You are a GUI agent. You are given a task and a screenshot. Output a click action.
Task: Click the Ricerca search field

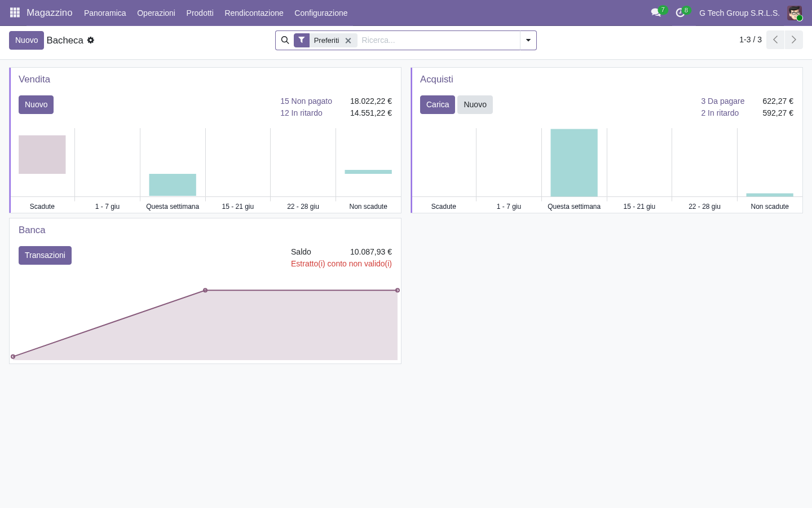(438, 40)
